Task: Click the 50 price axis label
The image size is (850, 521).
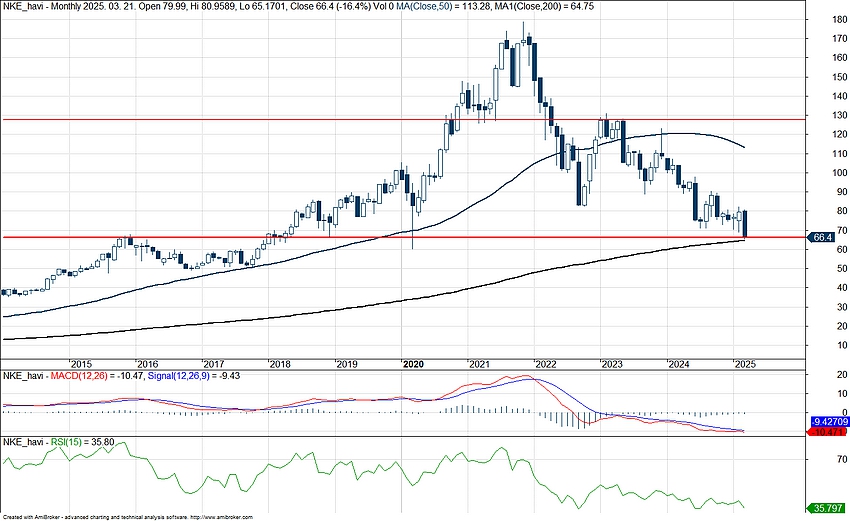Action: click(x=842, y=268)
